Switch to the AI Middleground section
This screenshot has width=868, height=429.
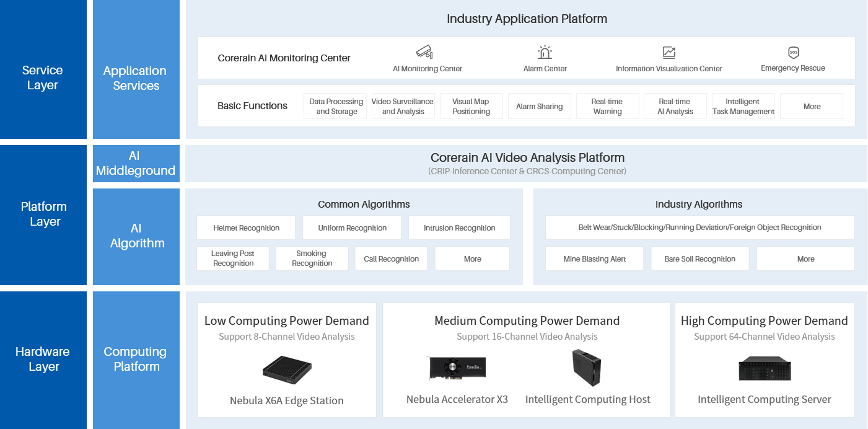136,163
